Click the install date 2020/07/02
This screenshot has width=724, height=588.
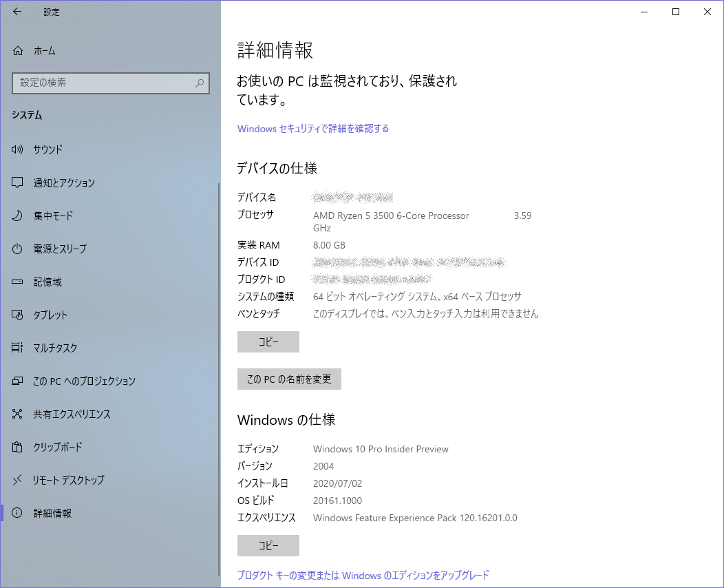pyautogui.click(x=337, y=483)
